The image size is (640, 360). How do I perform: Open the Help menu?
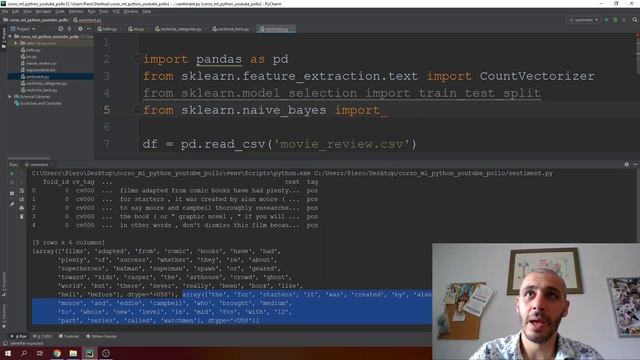[x=147, y=11]
